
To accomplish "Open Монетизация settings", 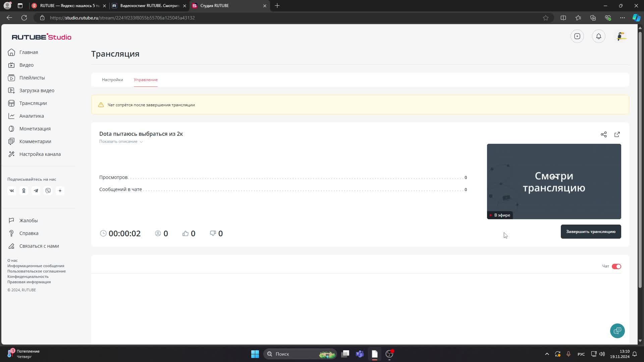I will point(35,129).
